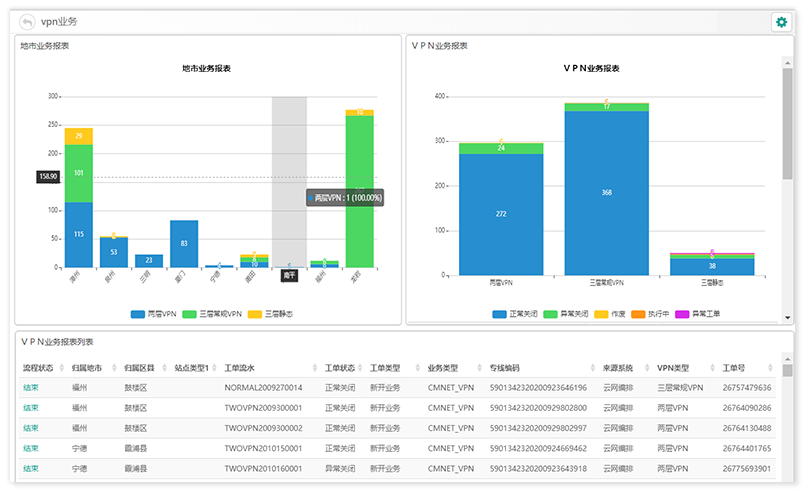The image size is (808, 495).
Task: Open the settings gear in top right
Action: [781, 22]
